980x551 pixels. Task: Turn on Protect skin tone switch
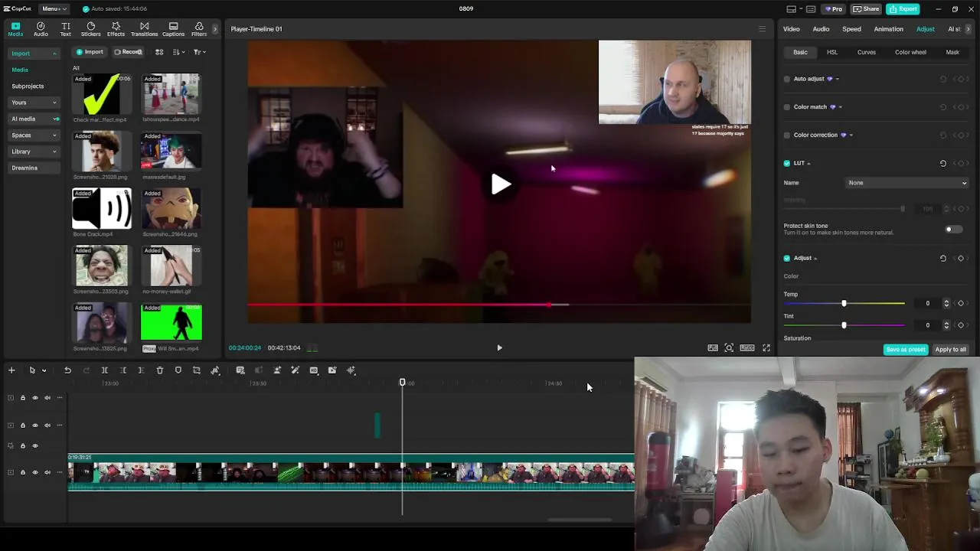(953, 230)
